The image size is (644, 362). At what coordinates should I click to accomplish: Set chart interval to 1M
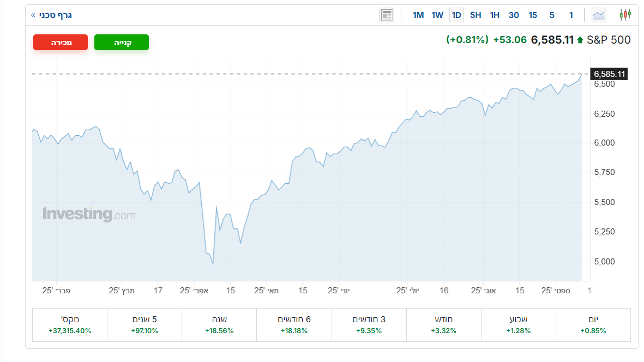(418, 15)
